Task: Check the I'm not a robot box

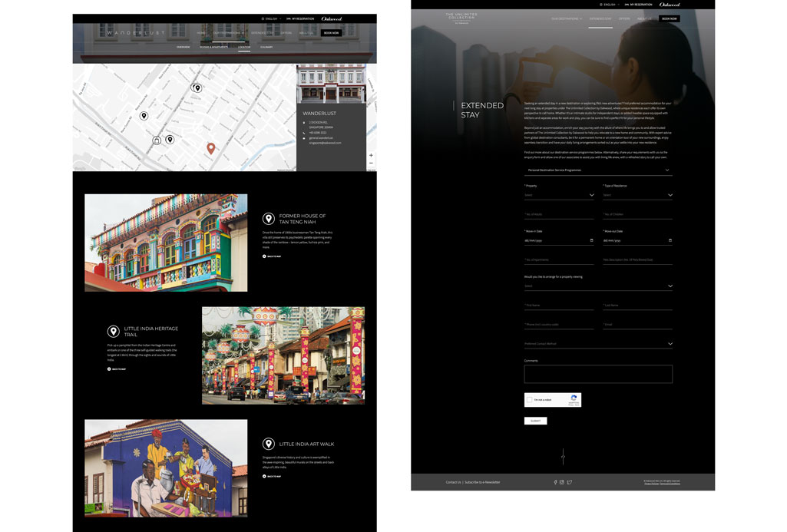Action: point(530,400)
